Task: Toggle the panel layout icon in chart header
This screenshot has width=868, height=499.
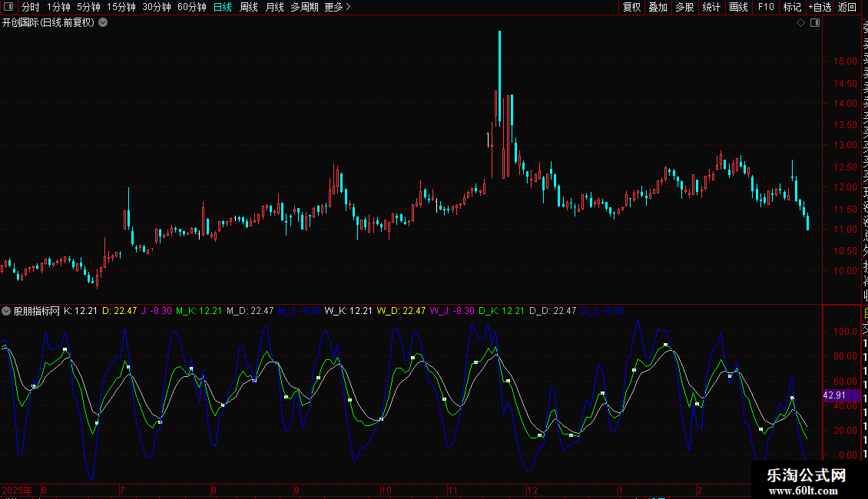Action: point(815,23)
